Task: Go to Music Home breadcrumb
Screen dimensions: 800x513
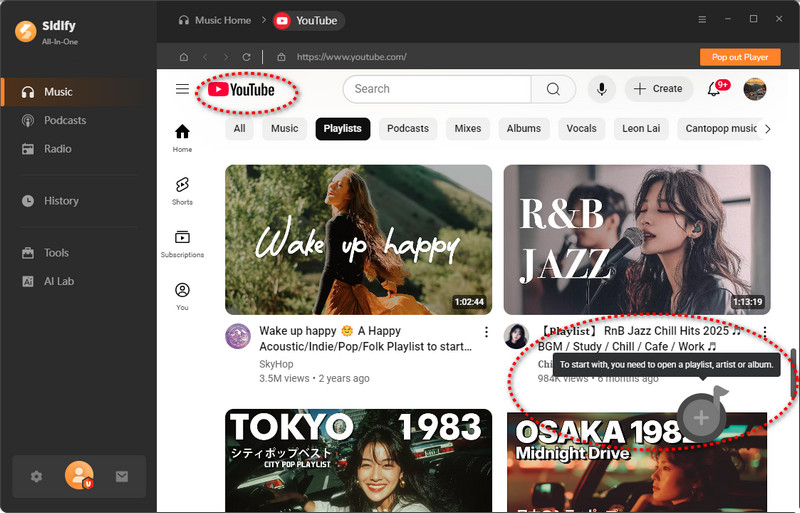Action: (x=214, y=20)
